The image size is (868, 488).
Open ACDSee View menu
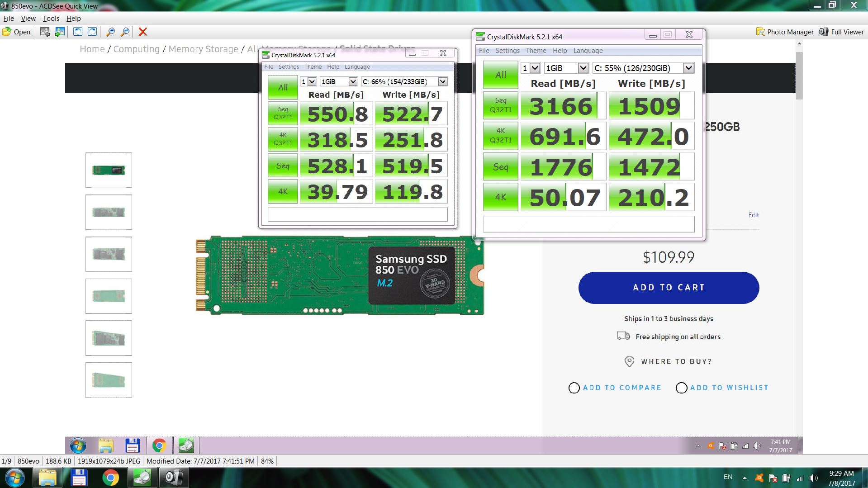28,19
